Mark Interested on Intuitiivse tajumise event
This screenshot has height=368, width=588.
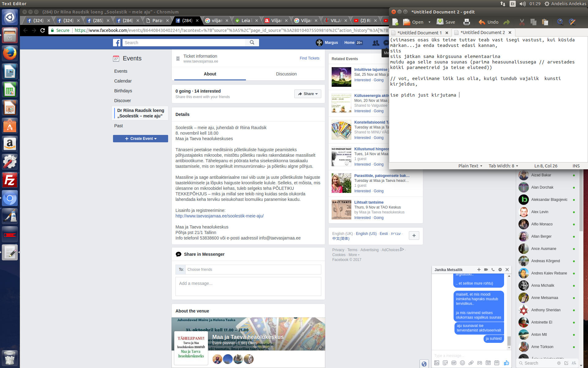(x=362, y=80)
